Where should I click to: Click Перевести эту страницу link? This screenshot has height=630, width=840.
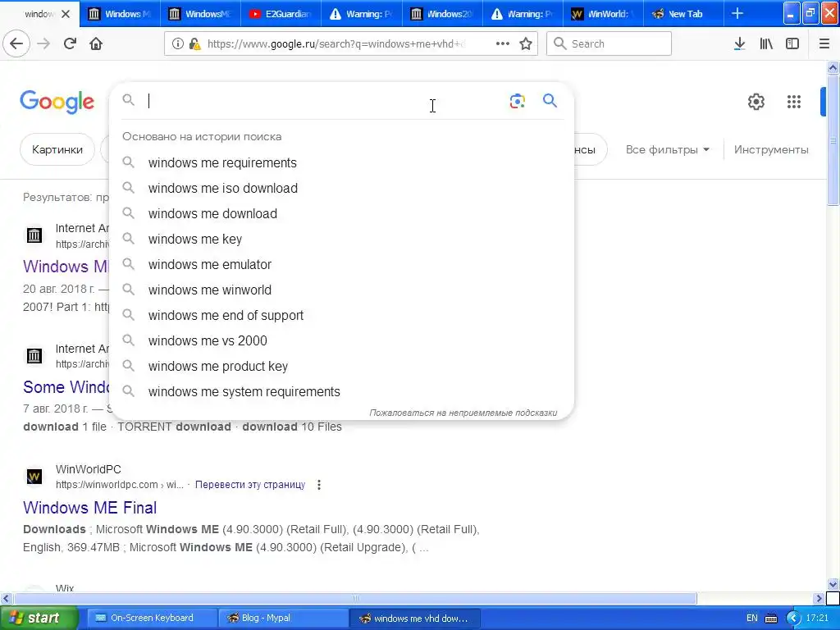coord(250,485)
